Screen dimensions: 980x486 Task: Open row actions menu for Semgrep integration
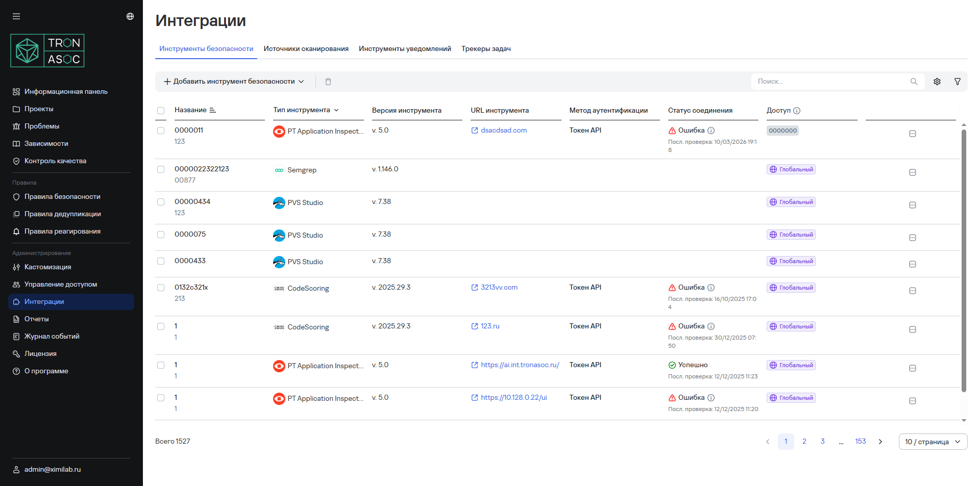pos(913,172)
